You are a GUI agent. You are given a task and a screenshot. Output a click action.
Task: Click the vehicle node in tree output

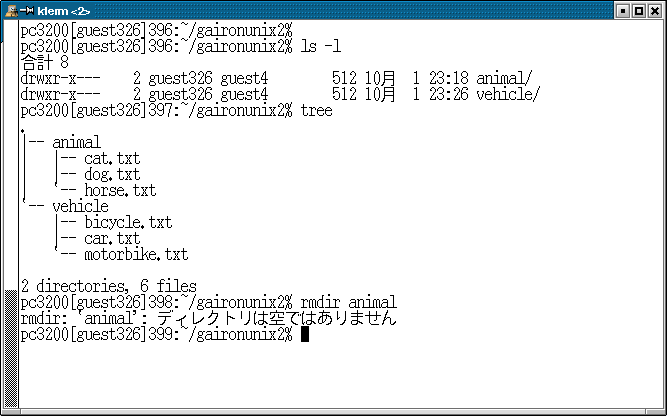80,206
